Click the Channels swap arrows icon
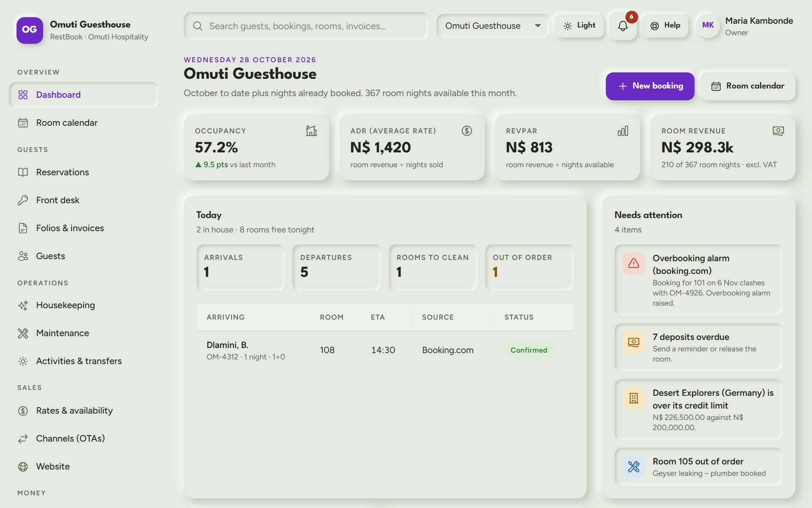This screenshot has height=508, width=812. [23, 439]
